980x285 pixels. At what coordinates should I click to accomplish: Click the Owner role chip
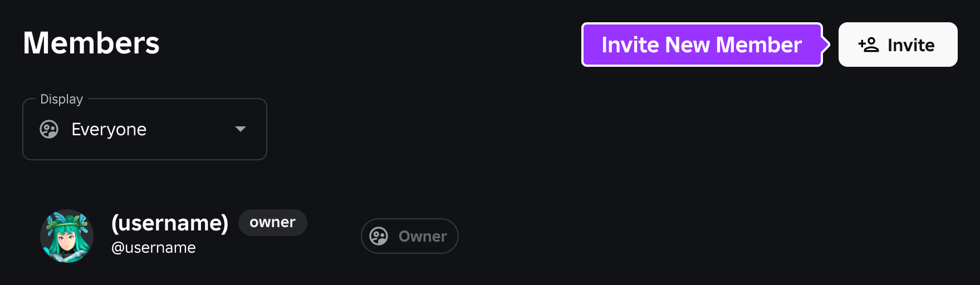pos(410,236)
